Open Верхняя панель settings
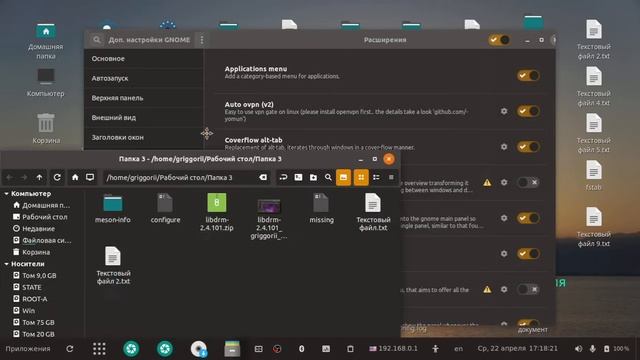This screenshot has height=360, width=640. point(144,98)
